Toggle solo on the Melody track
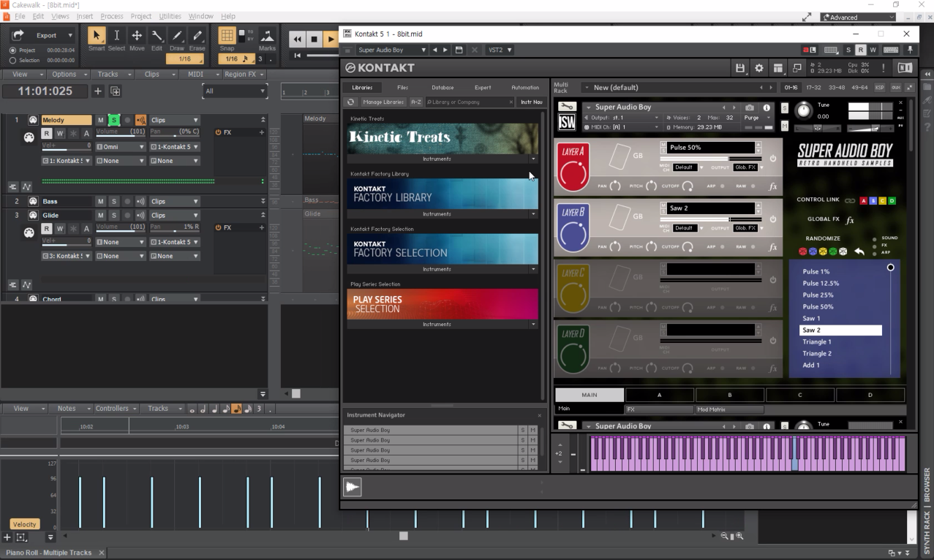Image resolution: width=934 pixels, height=560 pixels. pos(114,120)
